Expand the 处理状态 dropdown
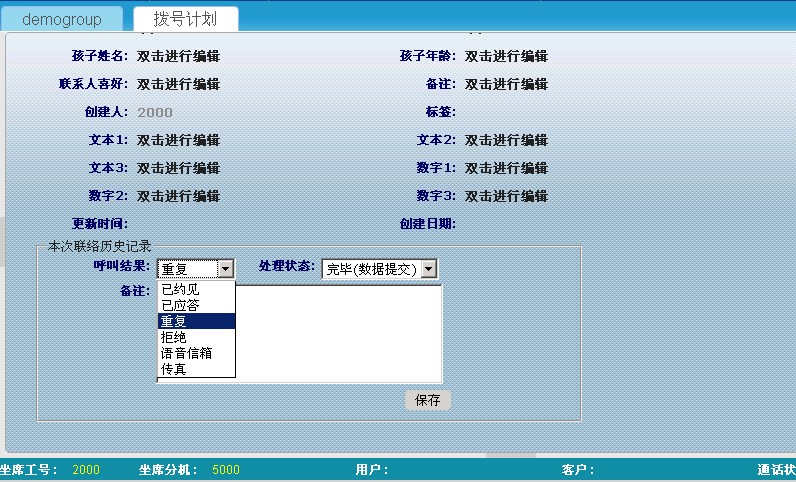796x482 pixels. click(x=429, y=269)
